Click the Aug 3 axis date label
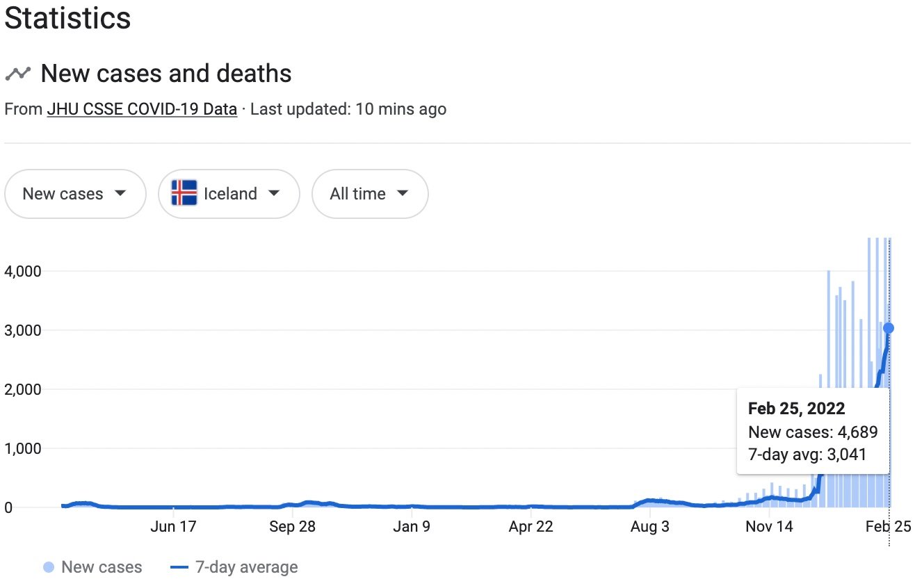 point(650,527)
